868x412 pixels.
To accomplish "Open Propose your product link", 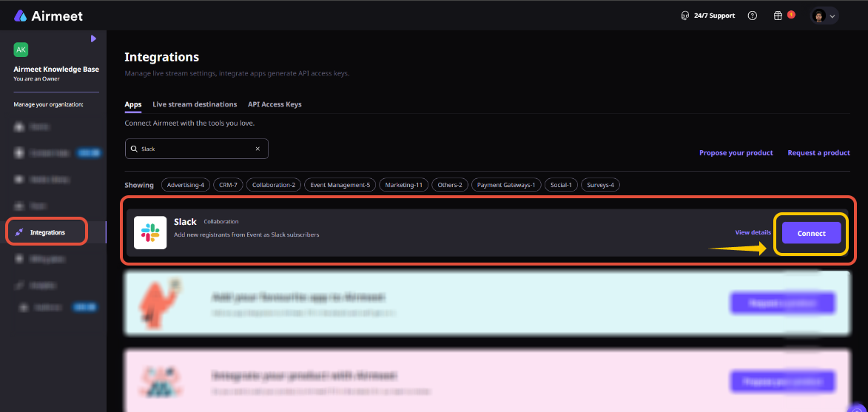I will [x=736, y=152].
